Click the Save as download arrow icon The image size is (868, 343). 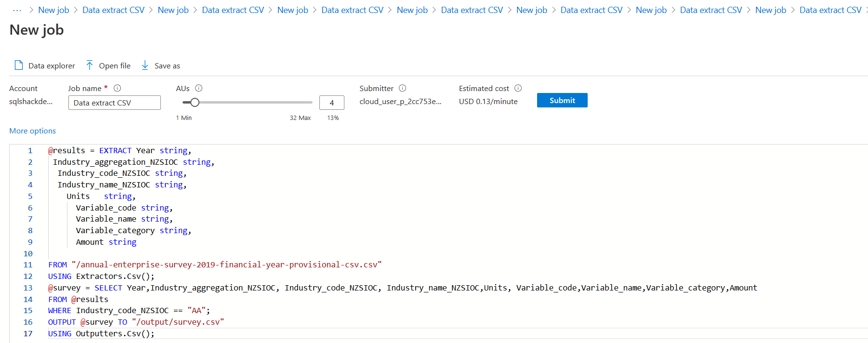(145, 66)
